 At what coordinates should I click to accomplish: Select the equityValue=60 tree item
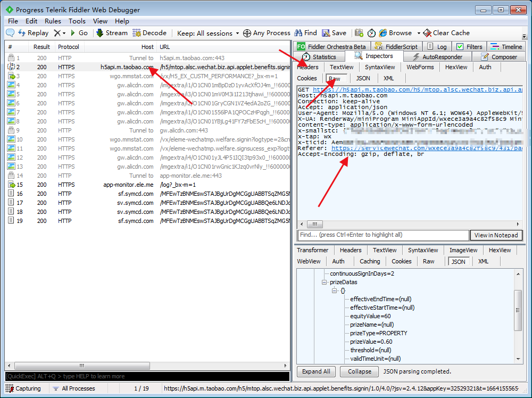point(370,316)
